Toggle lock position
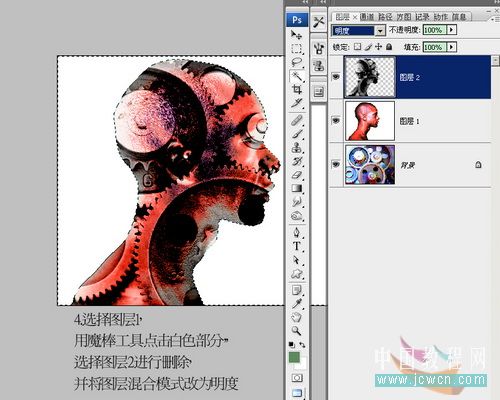Image resolution: width=500 pixels, height=400 pixels. (378, 47)
